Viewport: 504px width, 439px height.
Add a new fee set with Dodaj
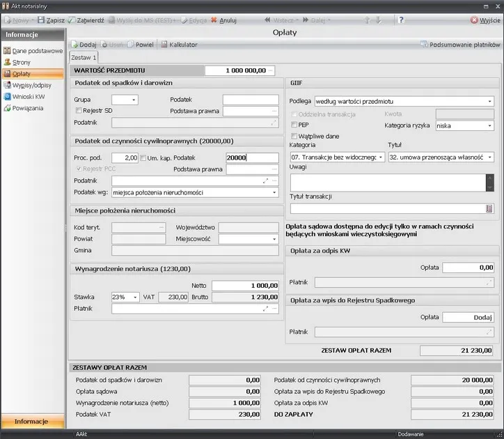pyautogui.click(x=84, y=45)
